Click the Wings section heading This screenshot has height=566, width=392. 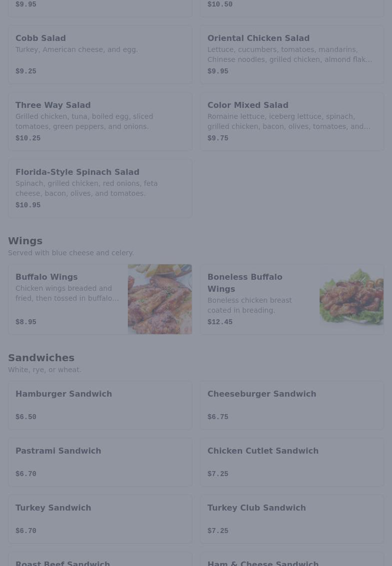click(25, 241)
